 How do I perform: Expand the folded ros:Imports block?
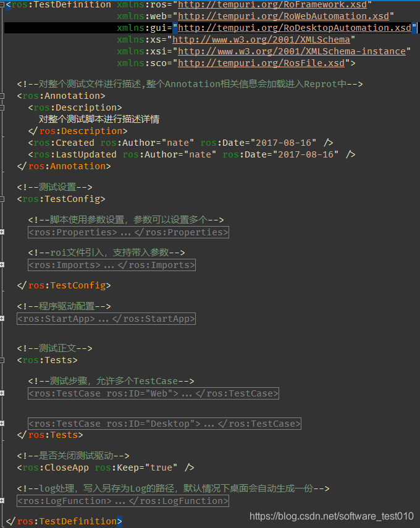2,265
